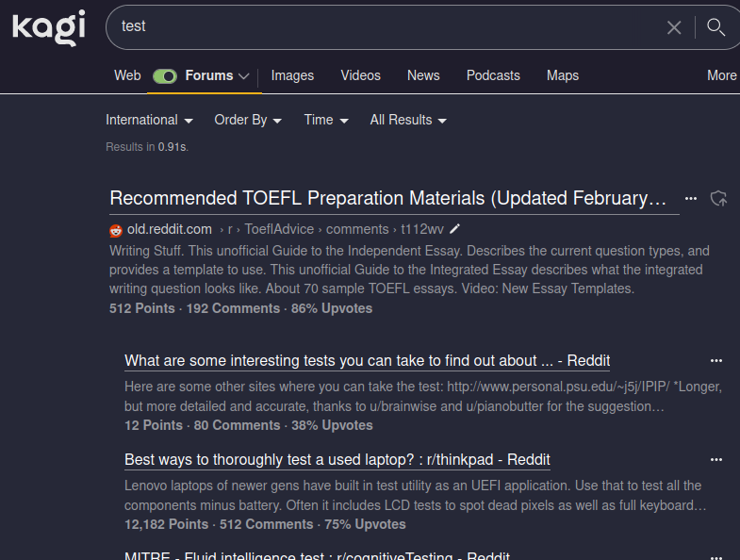Click the pencil edit icon after t112wv
Viewport: 740px width, 560px height.
coord(455,229)
